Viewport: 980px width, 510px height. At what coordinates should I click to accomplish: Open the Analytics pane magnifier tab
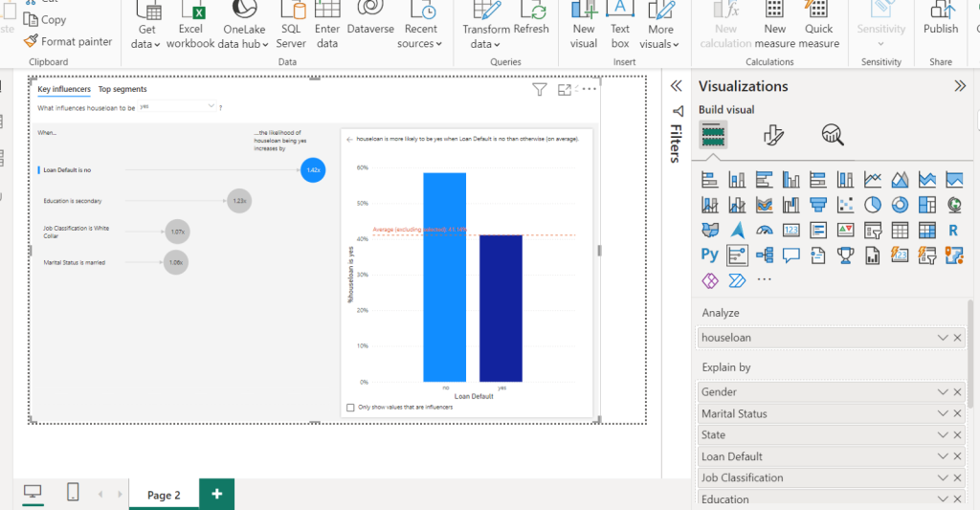[833, 134]
